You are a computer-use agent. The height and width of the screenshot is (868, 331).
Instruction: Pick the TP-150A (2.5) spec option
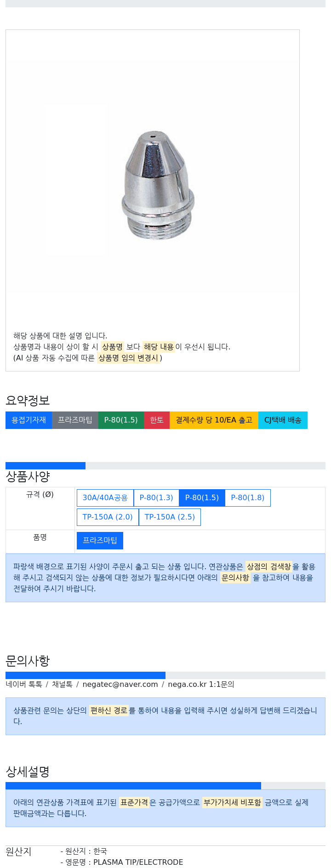coord(170,517)
